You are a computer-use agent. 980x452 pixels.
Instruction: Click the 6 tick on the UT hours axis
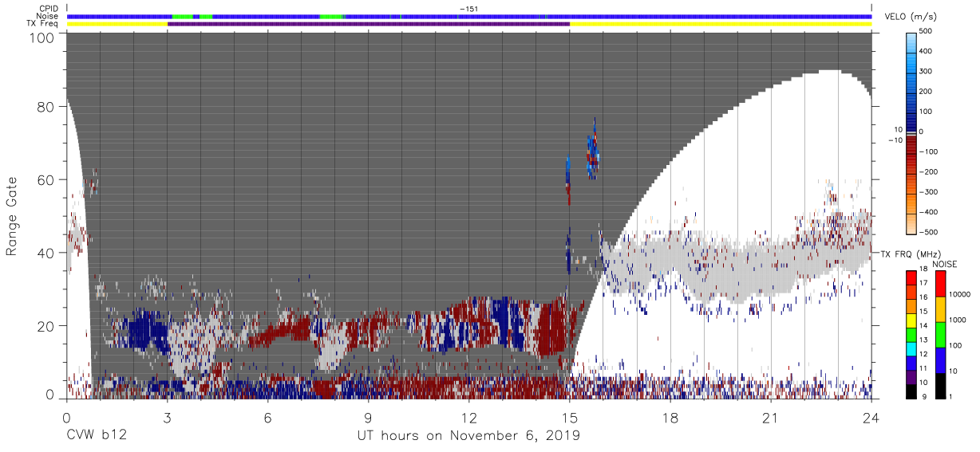coord(267,418)
